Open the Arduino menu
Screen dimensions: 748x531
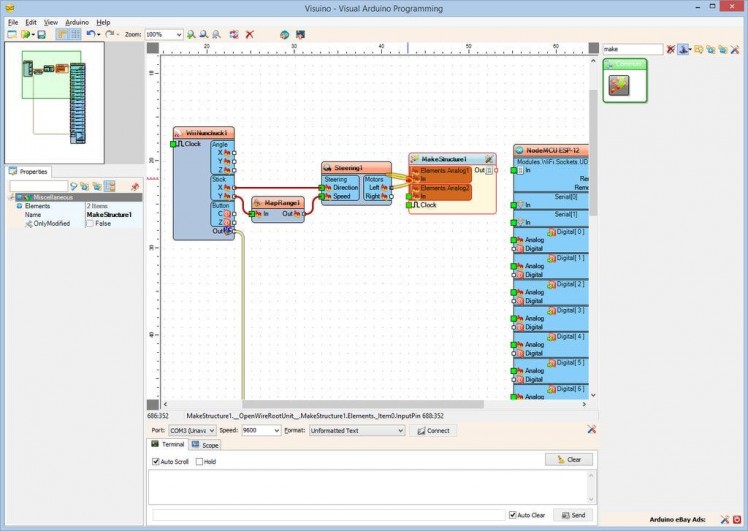click(77, 21)
